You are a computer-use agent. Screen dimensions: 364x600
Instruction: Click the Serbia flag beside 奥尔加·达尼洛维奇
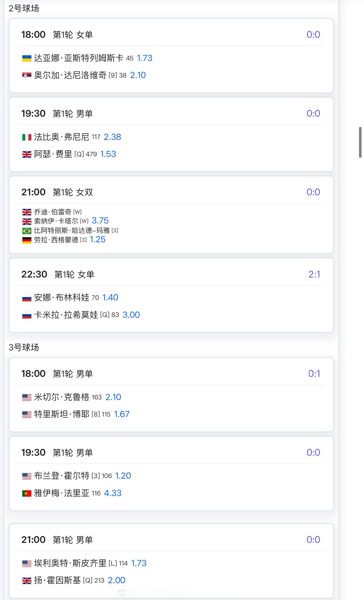tap(27, 75)
